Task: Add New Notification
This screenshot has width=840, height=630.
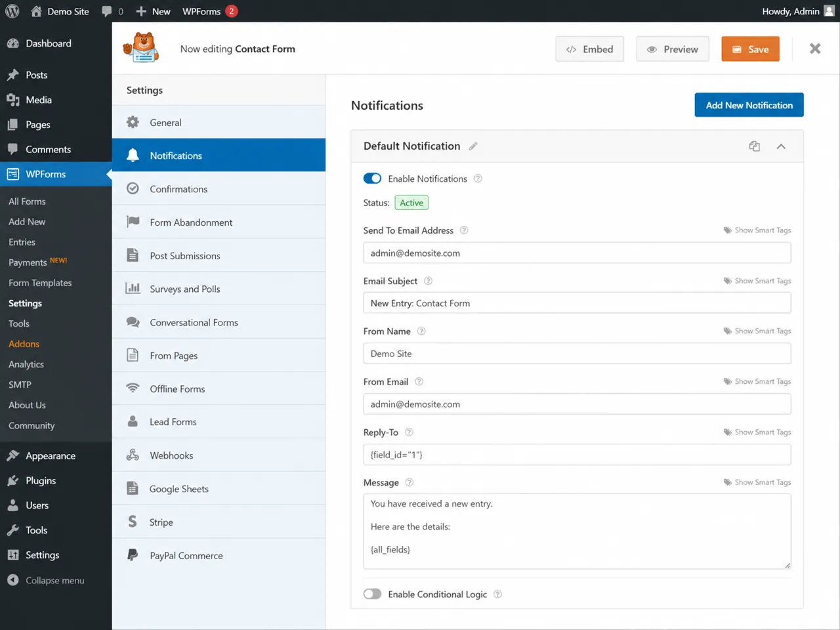Action: click(x=749, y=105)
